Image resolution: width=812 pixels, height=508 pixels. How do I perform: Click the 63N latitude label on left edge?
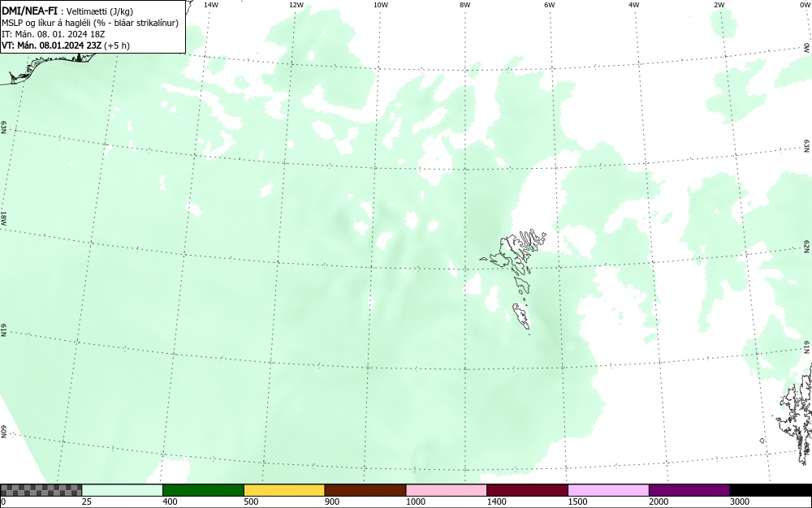[3, 127]
